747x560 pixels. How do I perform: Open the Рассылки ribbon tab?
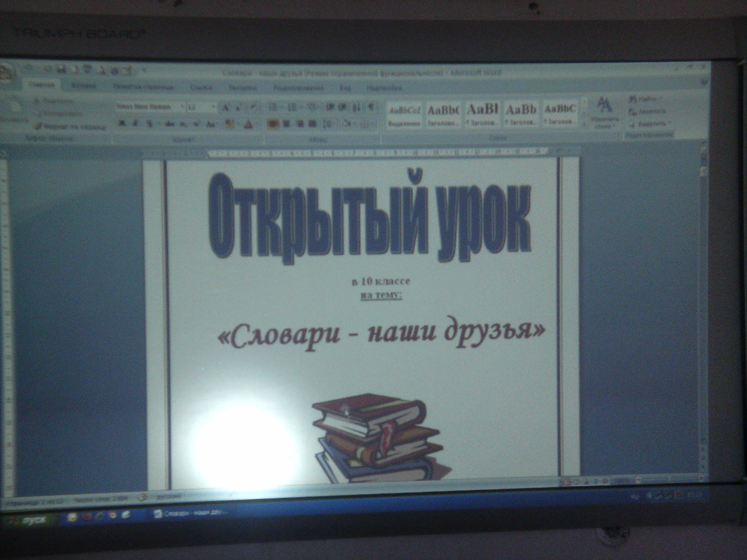pos(242,88)
